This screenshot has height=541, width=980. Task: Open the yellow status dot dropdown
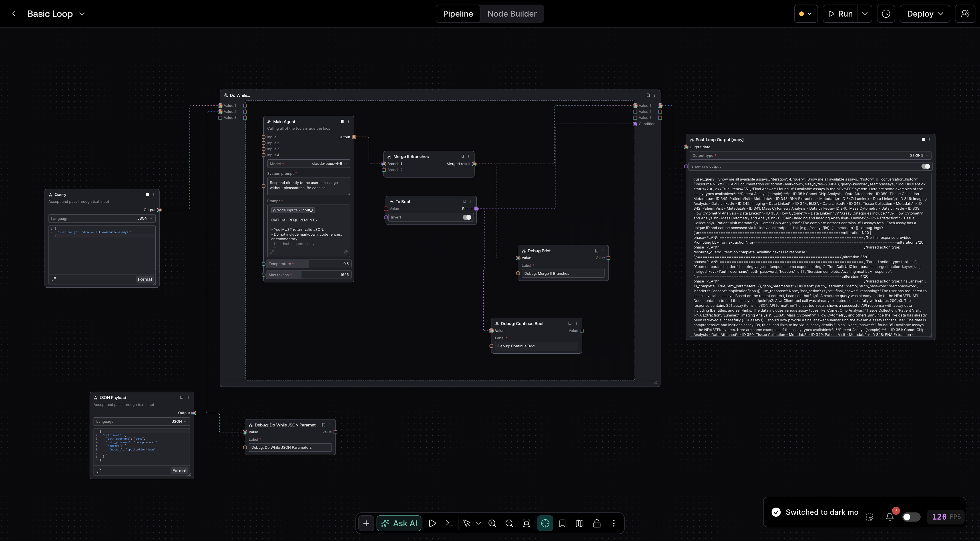(806, 14)
